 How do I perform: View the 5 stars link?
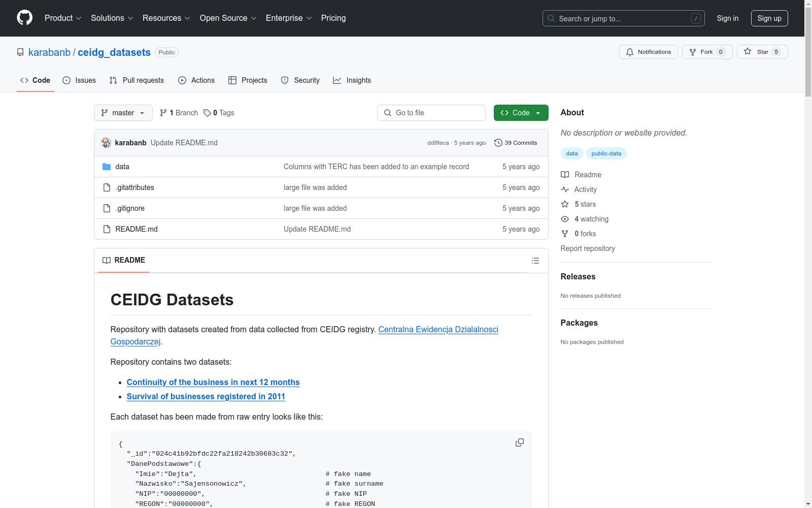(x=579, y=204)
